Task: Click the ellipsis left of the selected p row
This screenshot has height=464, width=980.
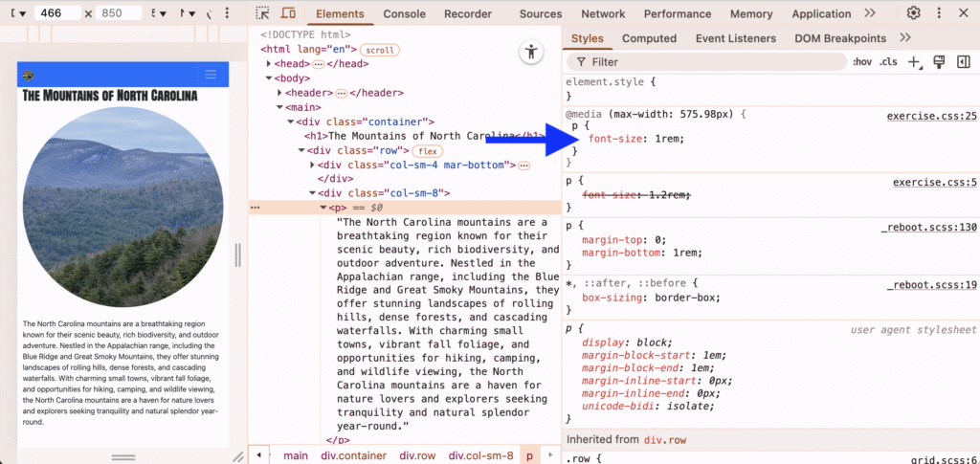Action: pos(255,208)
